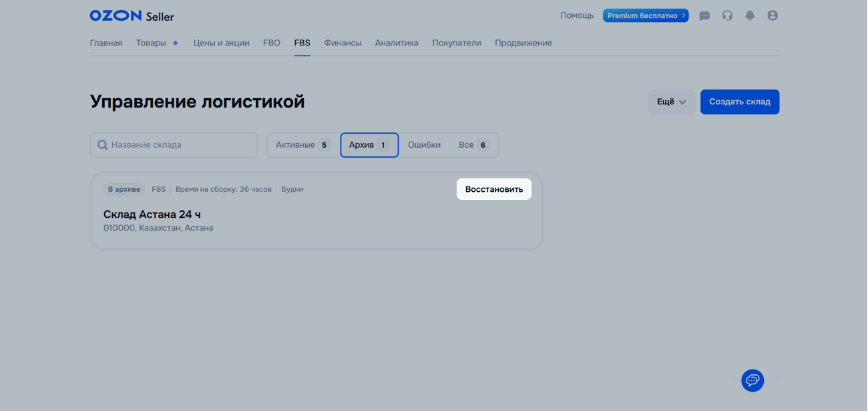Click the Помощь help link
The image size is (868, 411).
577,15
